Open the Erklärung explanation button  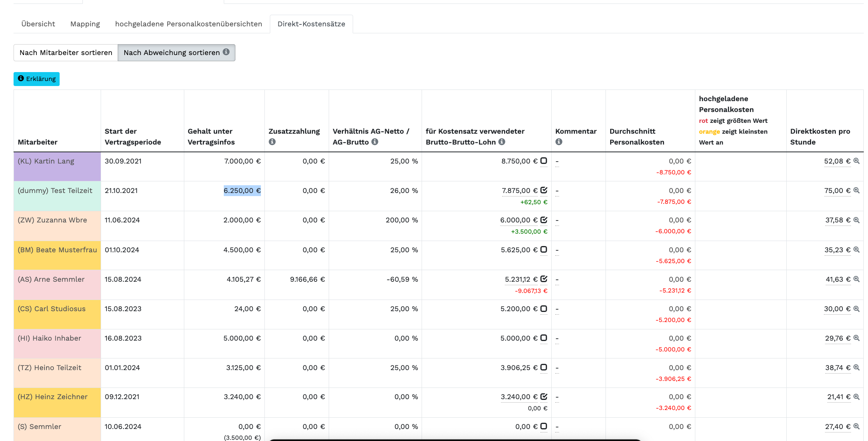(37, 79)
